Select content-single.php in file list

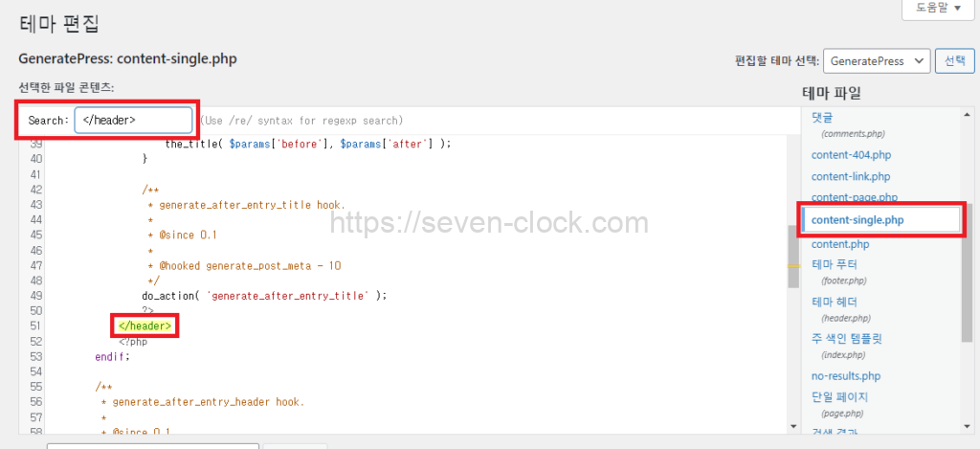[857, 220]
